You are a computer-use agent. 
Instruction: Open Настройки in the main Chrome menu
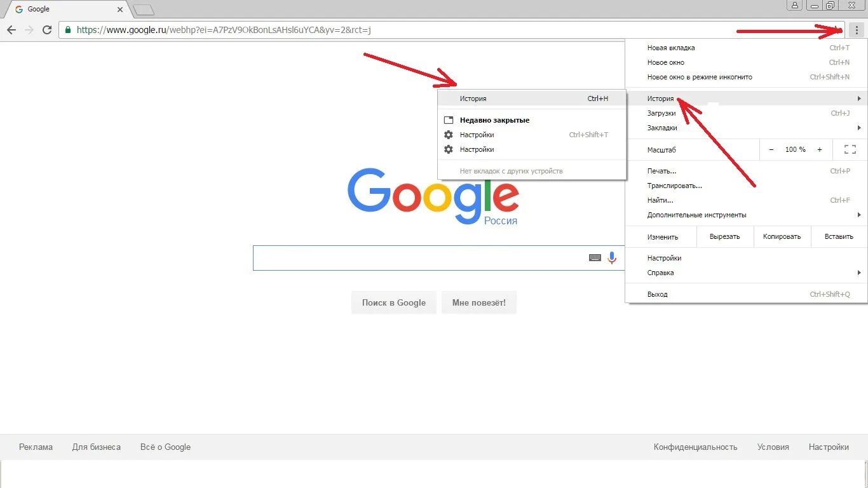[x=747, y=258]
